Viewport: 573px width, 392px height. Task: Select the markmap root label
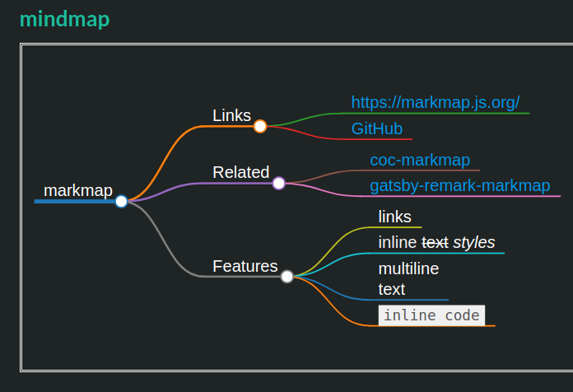tap(78, 190)
